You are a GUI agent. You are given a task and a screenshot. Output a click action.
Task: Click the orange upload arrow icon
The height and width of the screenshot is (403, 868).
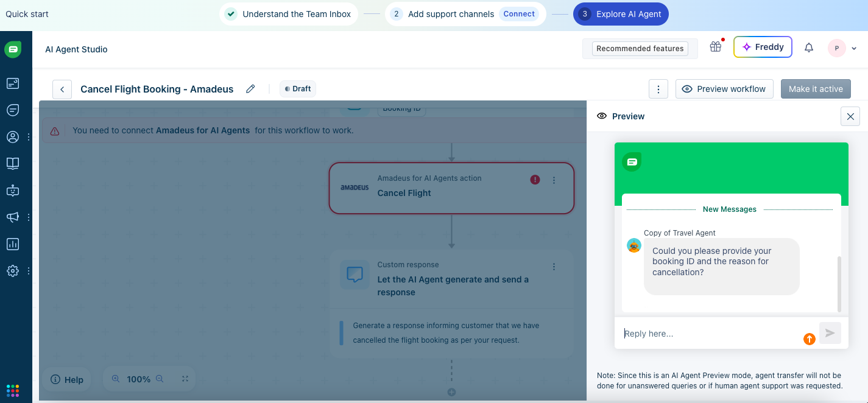tap(810, 339)
